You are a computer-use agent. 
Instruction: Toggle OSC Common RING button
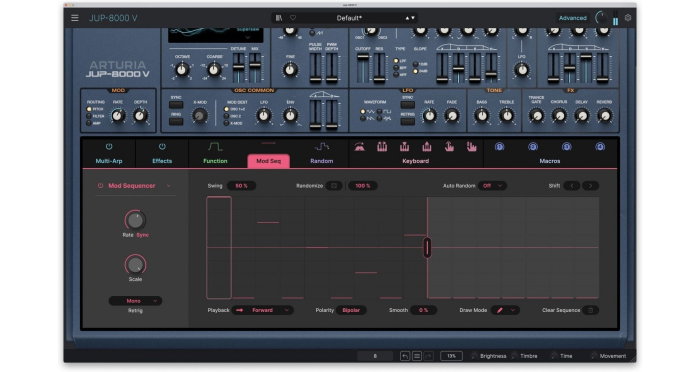click(176, 121)
